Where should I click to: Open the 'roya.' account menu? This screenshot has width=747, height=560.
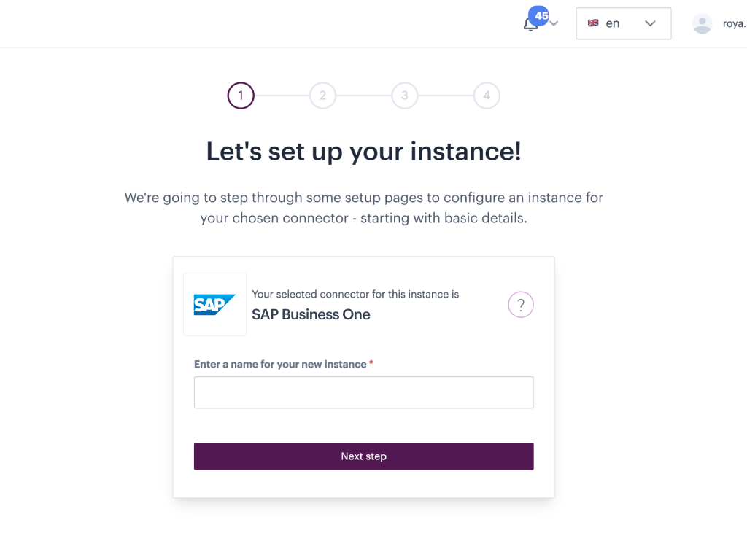(x=733, y=23)
